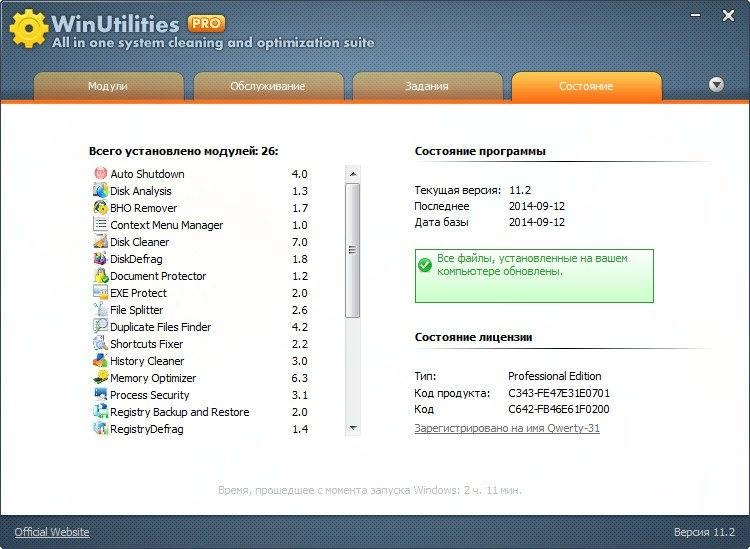
Task: Click the module list scrollbar thumb
Action: [353, 250]
